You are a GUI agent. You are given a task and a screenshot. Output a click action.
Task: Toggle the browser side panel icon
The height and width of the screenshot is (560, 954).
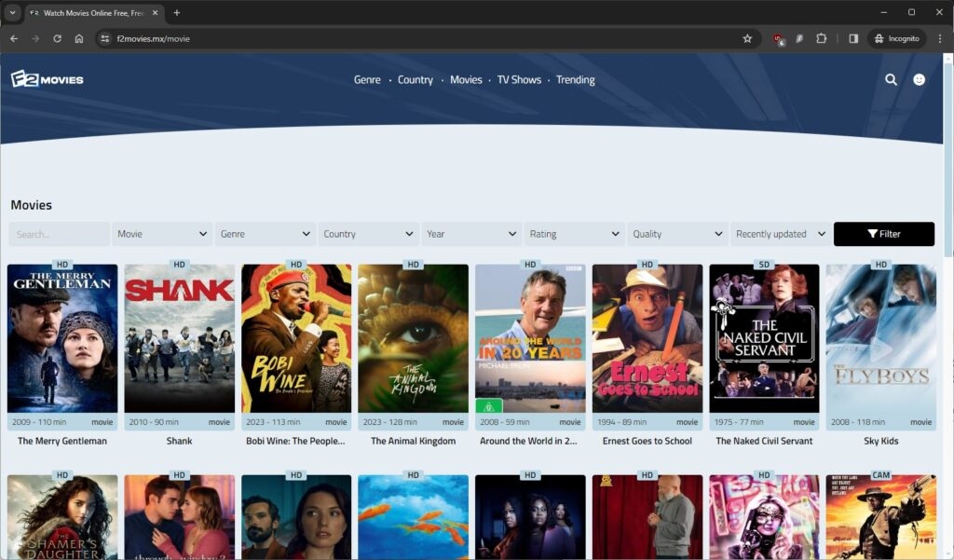click(x=853, y=38)
